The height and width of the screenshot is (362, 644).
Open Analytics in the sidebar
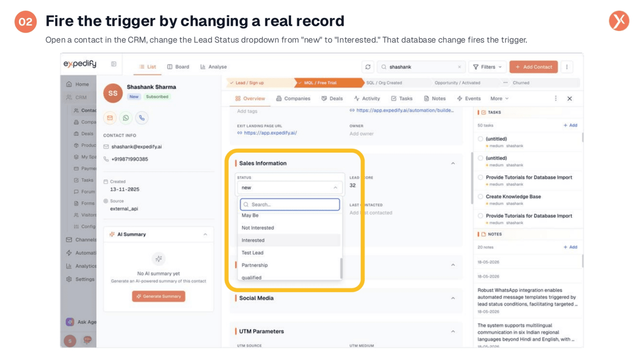(x=81, y=266)
